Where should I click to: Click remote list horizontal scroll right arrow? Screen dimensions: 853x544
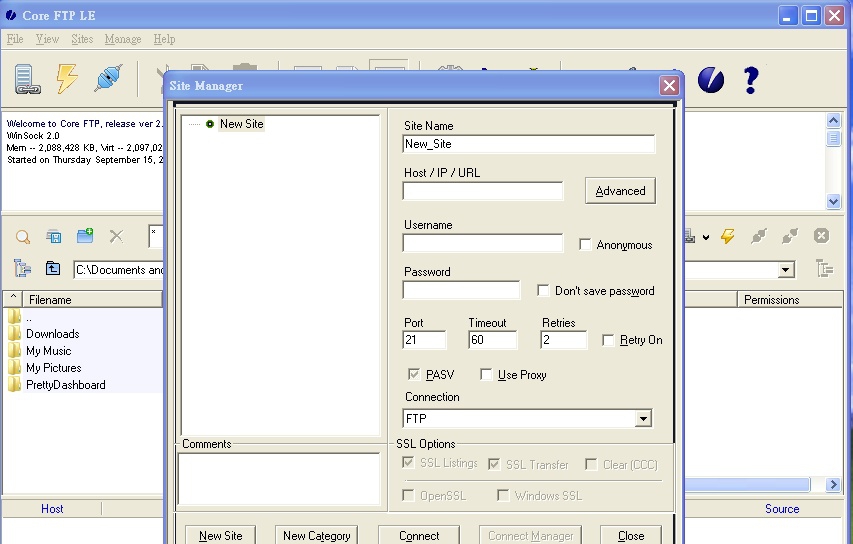click(833, 484)
